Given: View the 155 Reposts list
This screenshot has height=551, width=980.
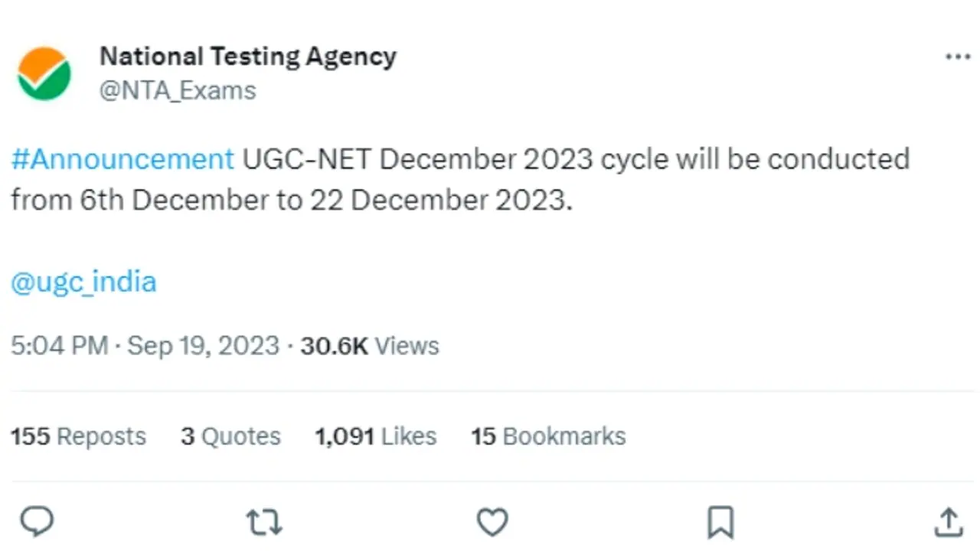Looking at the screenshot, I should point(77,435).
